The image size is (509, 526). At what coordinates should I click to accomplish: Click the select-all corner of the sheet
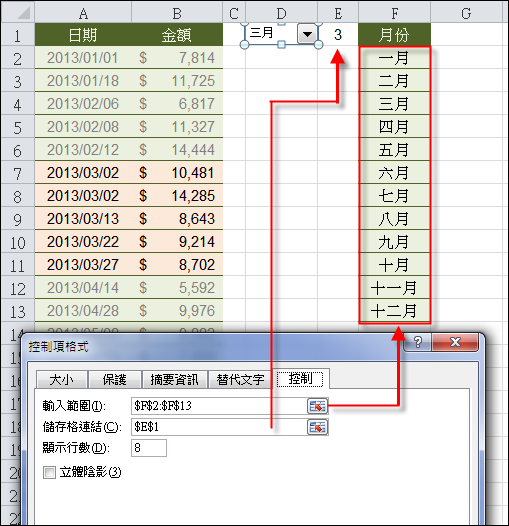17,13
